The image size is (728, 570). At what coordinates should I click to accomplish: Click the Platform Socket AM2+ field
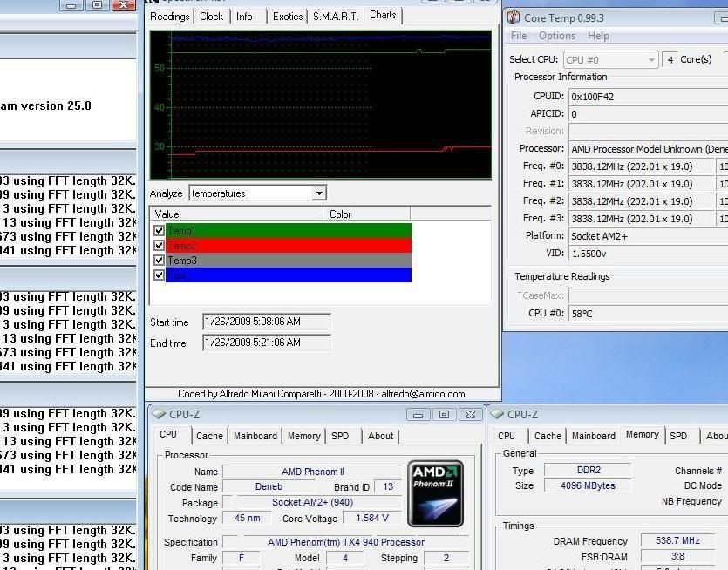tap(648, 236)
